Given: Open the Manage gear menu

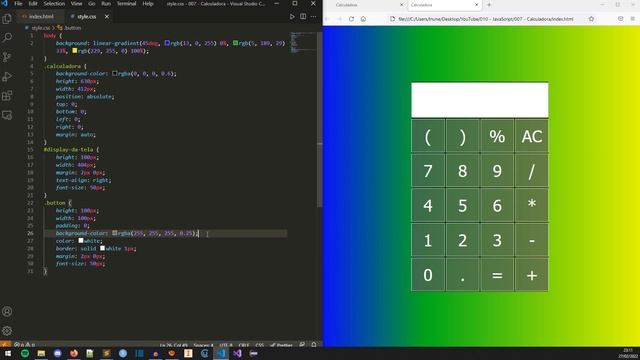Looking at the screenshot, I should point(7,331).
